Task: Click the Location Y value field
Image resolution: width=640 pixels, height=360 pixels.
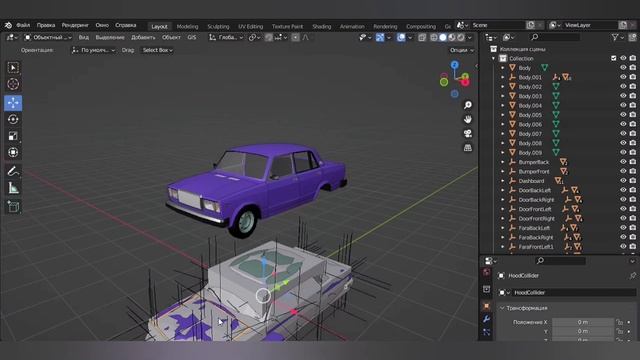Action: (x=583, y=331)
